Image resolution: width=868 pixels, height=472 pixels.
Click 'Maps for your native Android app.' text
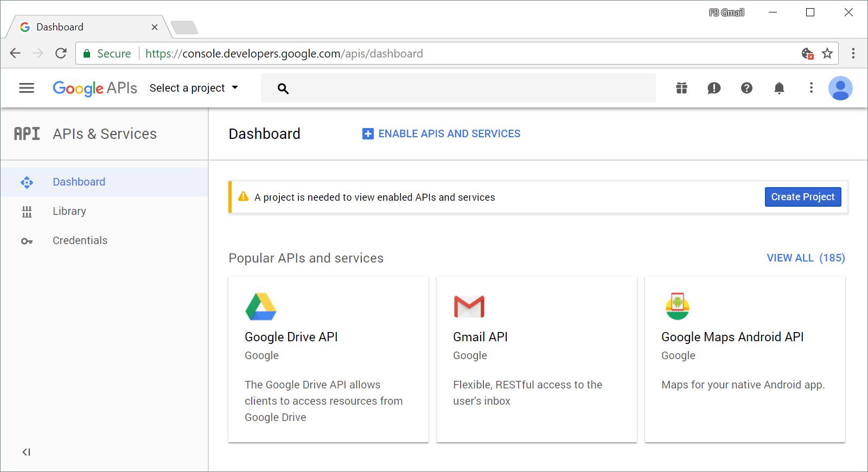coord(743,385)
